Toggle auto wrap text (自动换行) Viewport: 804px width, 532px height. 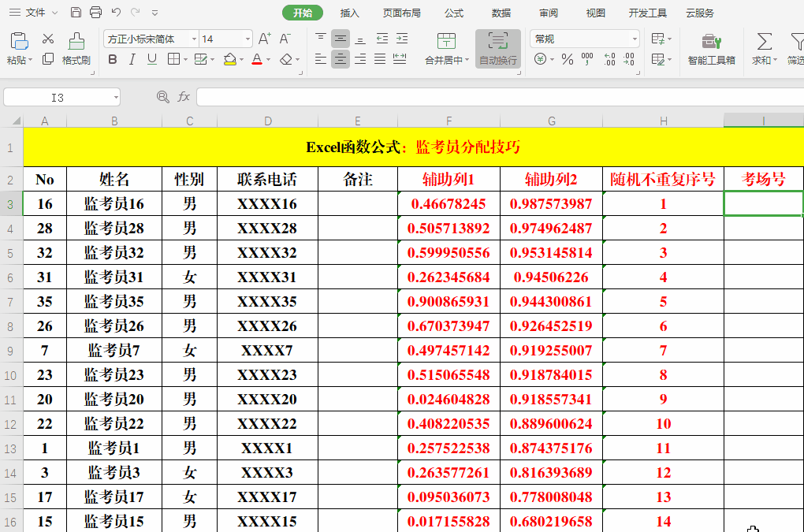[497, 48]
